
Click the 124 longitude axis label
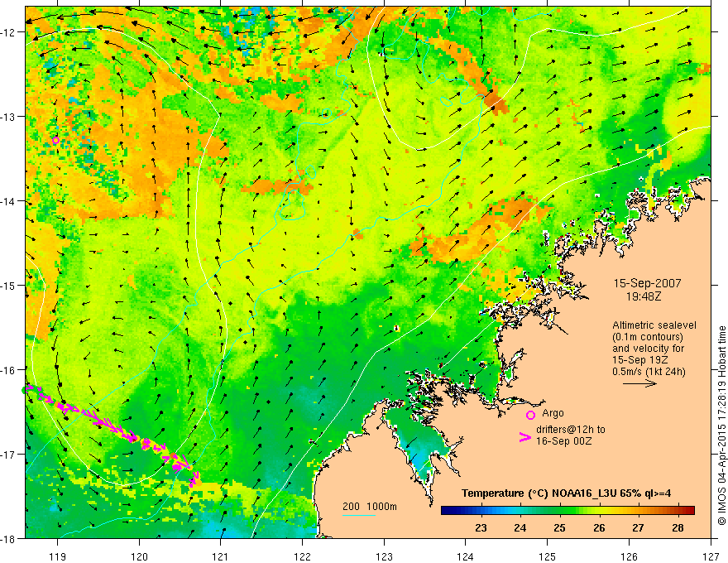click(x=466, y=556)
